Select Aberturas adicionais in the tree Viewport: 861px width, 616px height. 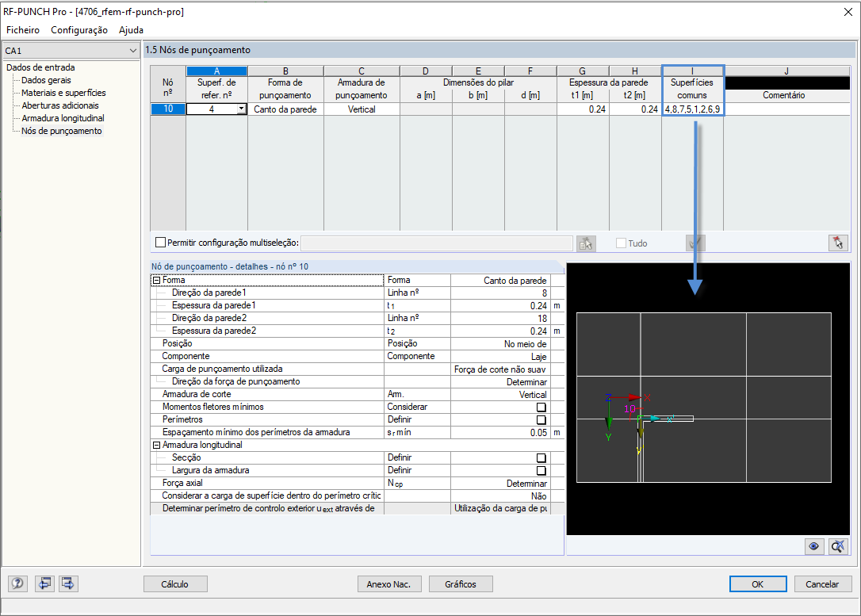coord(60,105)
